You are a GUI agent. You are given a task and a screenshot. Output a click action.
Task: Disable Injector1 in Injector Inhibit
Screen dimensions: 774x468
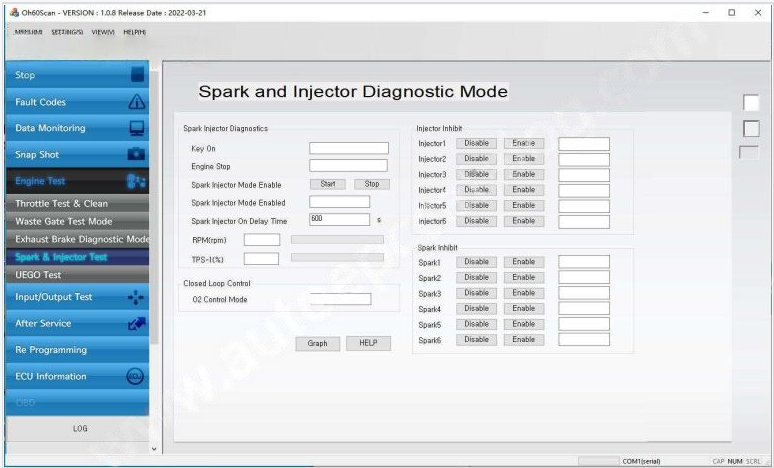pos(476,143)
